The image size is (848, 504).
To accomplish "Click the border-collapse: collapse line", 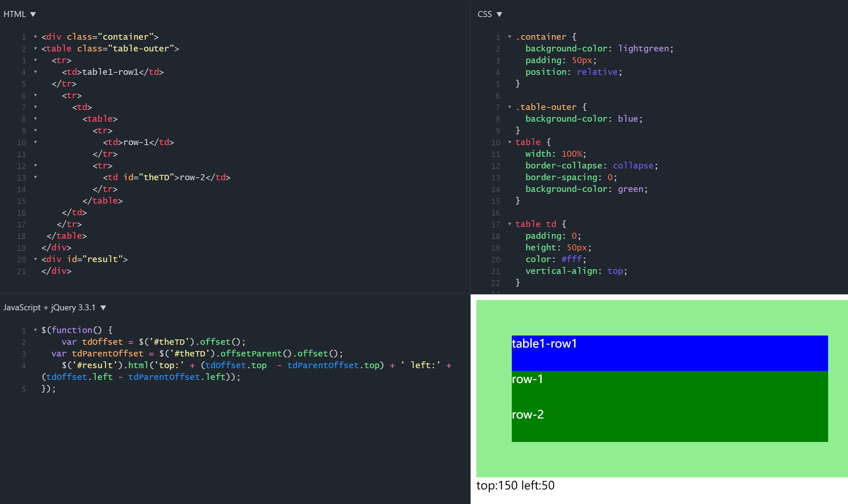I will tap(591, 166).
